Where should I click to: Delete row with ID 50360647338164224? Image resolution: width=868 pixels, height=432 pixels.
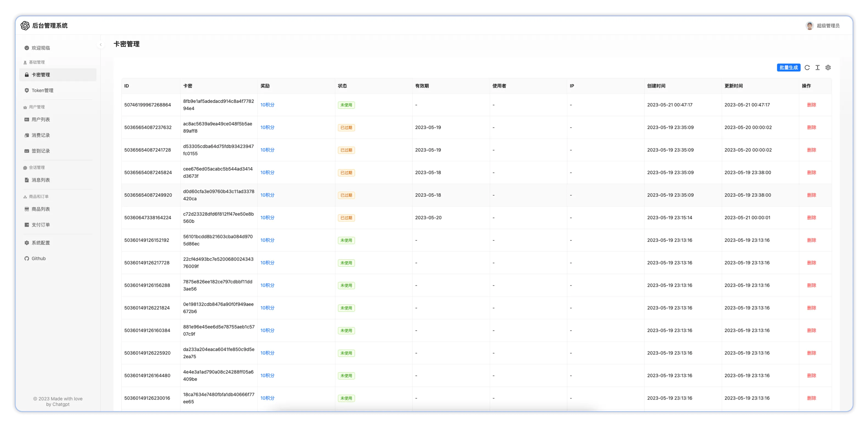(x=811, y=218)
